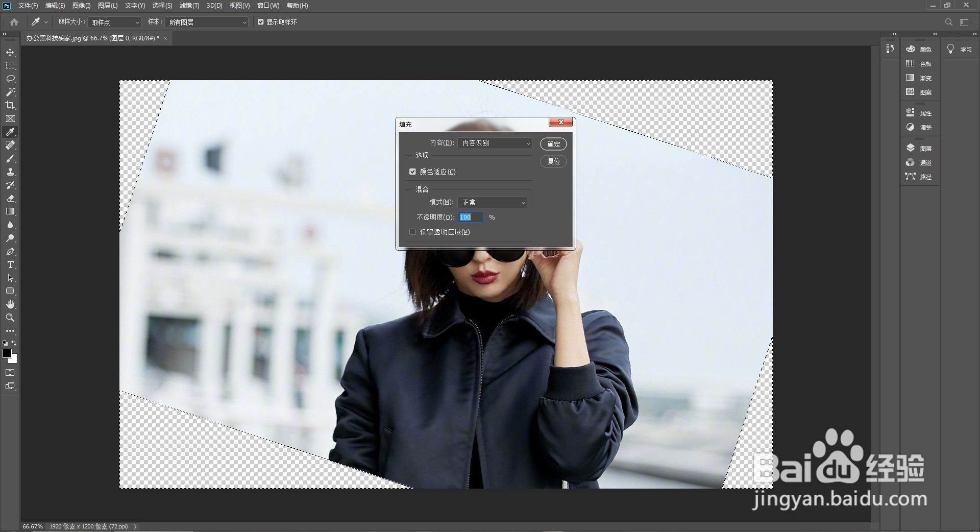
Task: Select the Eraser tool
Action: click(x=10, y=199)
